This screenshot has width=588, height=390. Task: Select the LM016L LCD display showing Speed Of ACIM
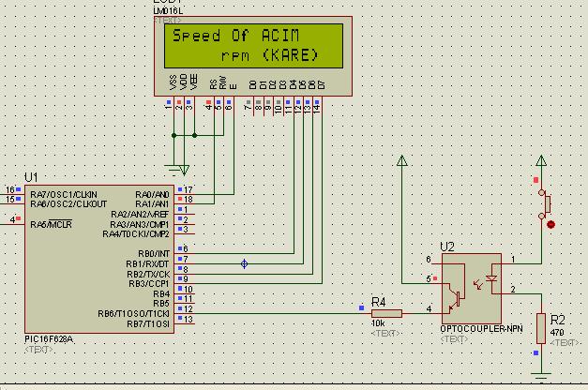pos(253,56)
